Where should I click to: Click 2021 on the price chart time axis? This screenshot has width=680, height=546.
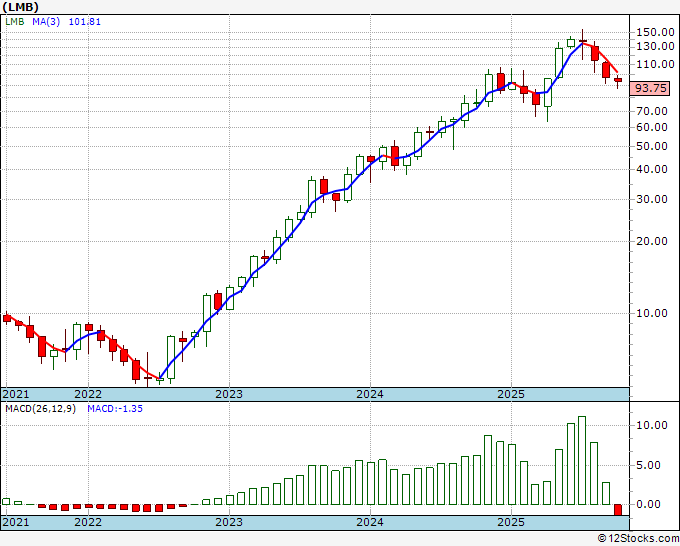click(16, 394)
